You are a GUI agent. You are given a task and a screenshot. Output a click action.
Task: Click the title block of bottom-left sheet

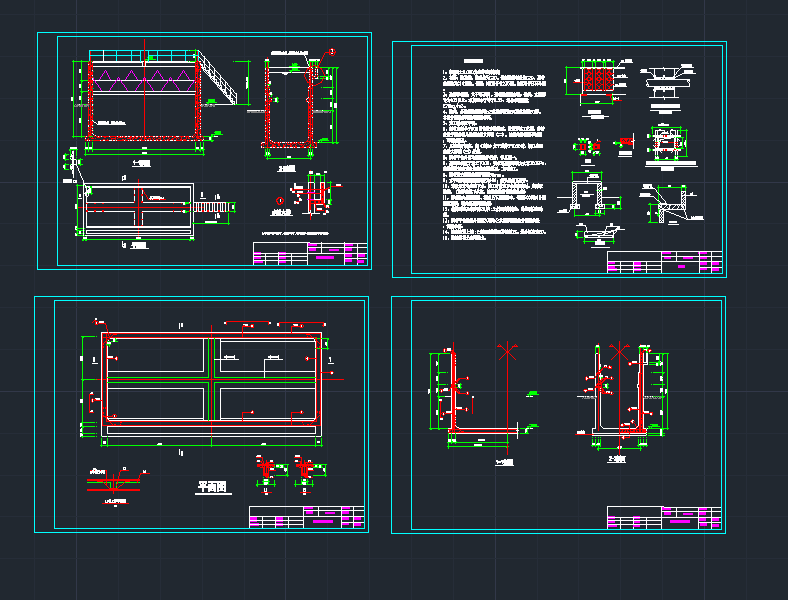(305, 517)
